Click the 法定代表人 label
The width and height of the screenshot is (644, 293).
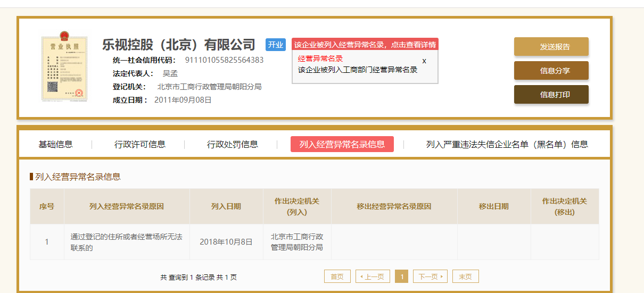coord(133,73)
